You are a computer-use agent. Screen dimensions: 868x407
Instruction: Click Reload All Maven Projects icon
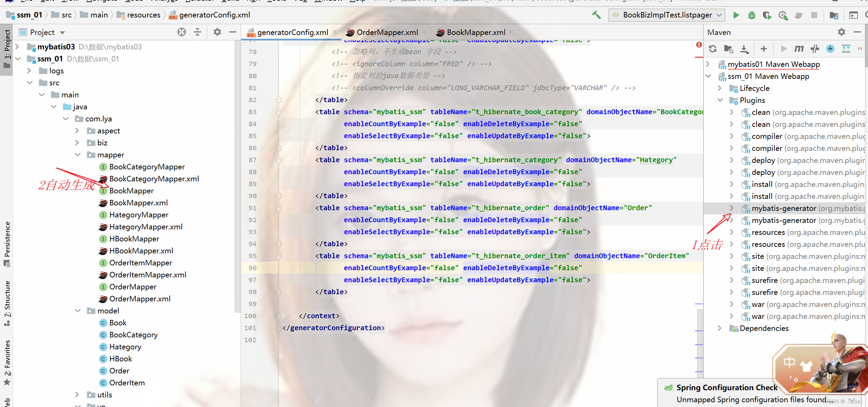pos(713,49)
